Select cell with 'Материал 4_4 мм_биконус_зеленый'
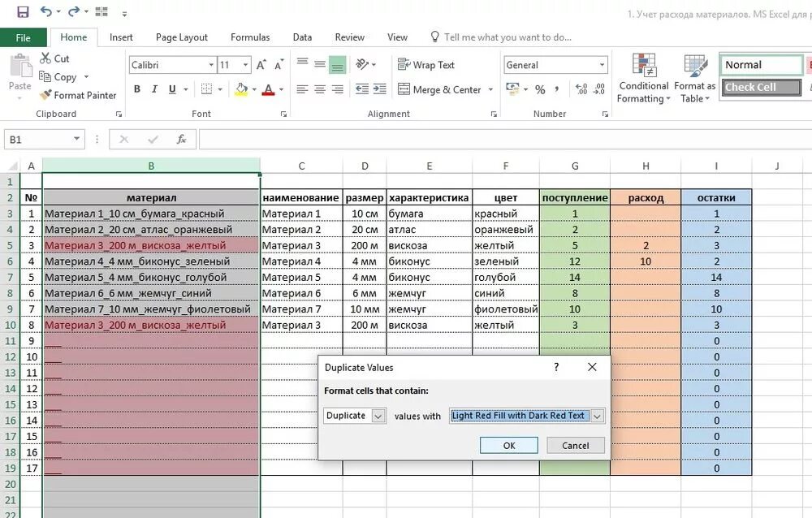This screenshot has width=812, height=518. coord(151,261)
